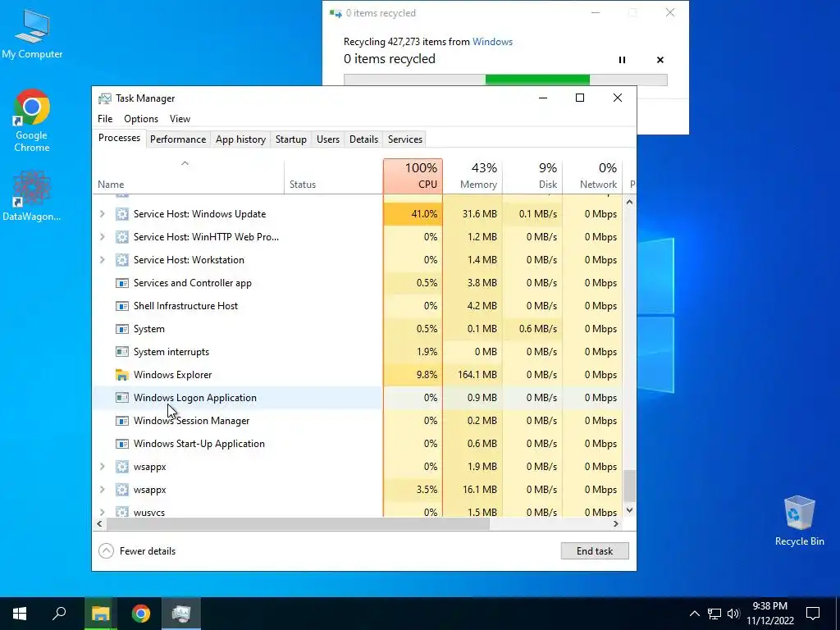This screenshot has height=630, width=840.
Task: Click the vertical scrollbar down arrow
Action: pos(629,510)
